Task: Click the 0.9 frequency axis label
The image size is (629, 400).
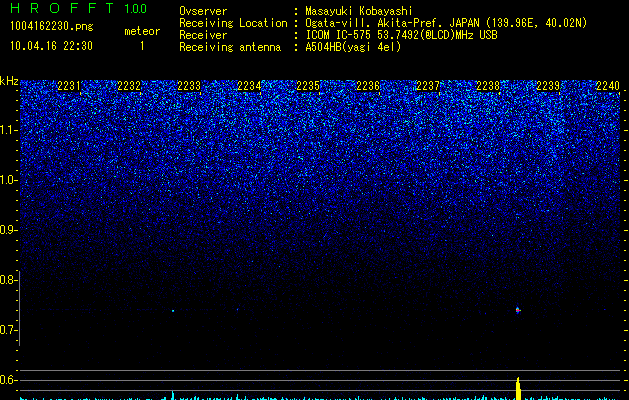Action: point(8,230)
